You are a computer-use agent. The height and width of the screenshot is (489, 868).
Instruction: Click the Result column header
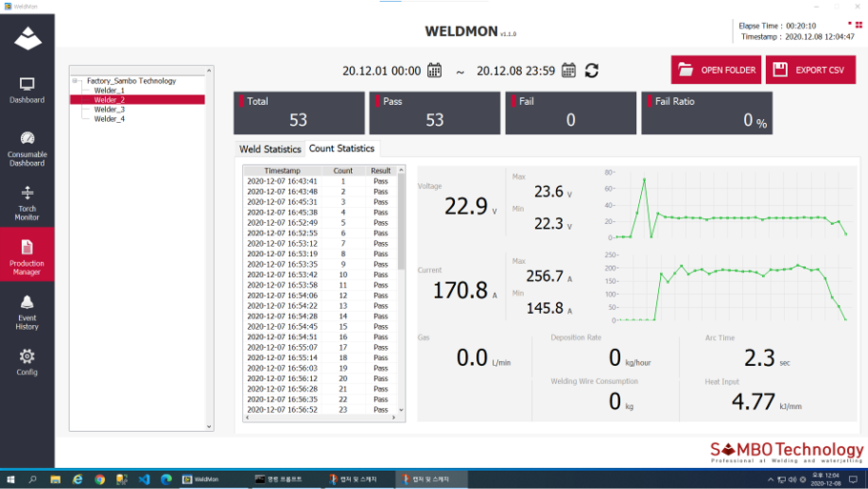coord(381,171)
